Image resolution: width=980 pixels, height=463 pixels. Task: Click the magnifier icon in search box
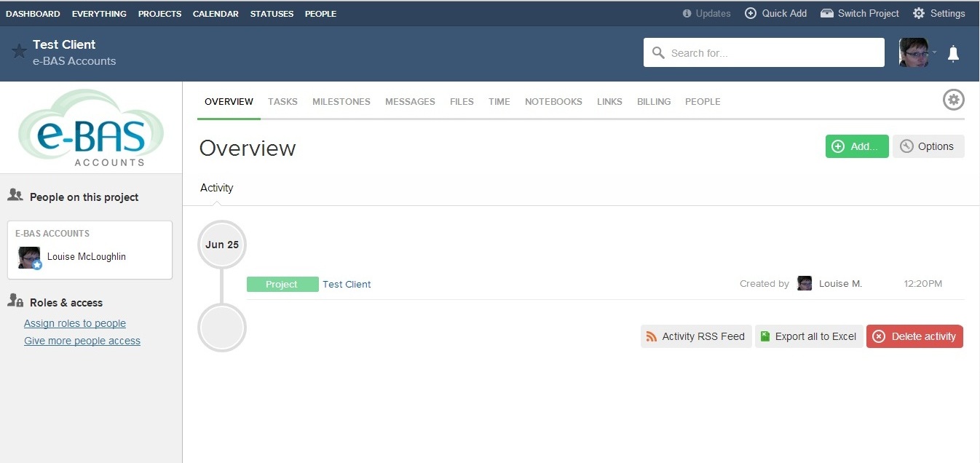point(659,52)
